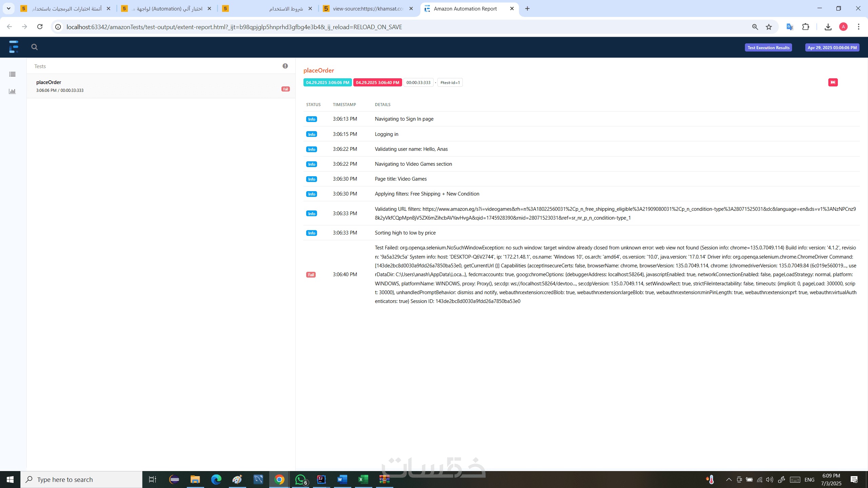Switch to the view-source khamsat tab
The width and height of the screenshot is (868, 488).
point(368,8)
